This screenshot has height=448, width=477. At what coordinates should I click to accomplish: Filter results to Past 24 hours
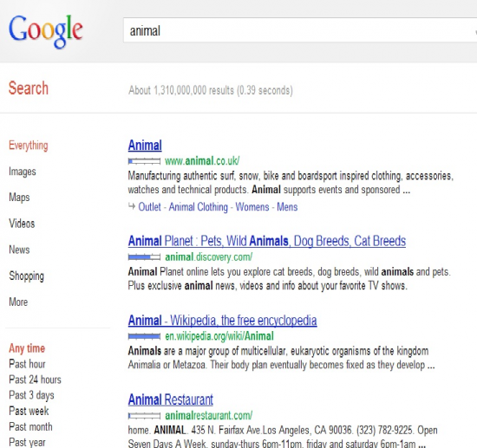point(35,380)
